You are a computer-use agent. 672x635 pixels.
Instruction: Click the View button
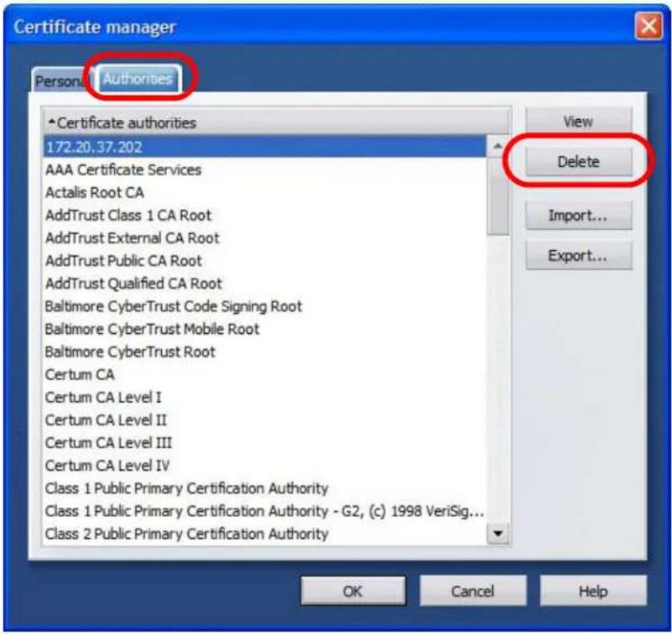pyautogui.click(x=579, y=121)
